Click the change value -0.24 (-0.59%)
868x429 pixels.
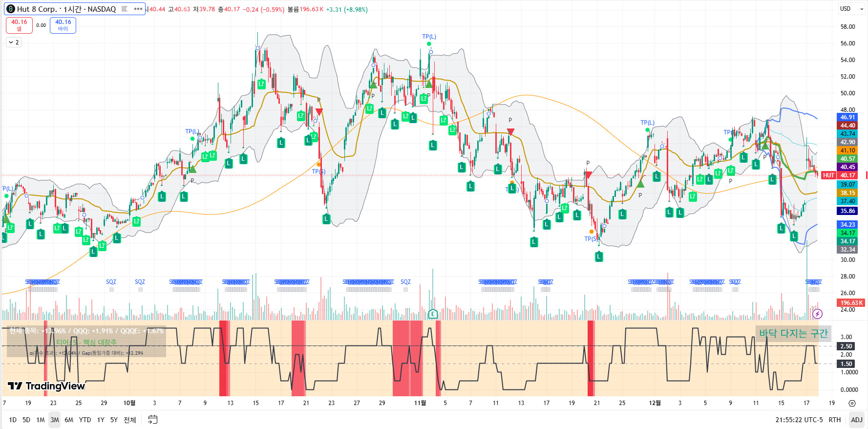[263, 9]
